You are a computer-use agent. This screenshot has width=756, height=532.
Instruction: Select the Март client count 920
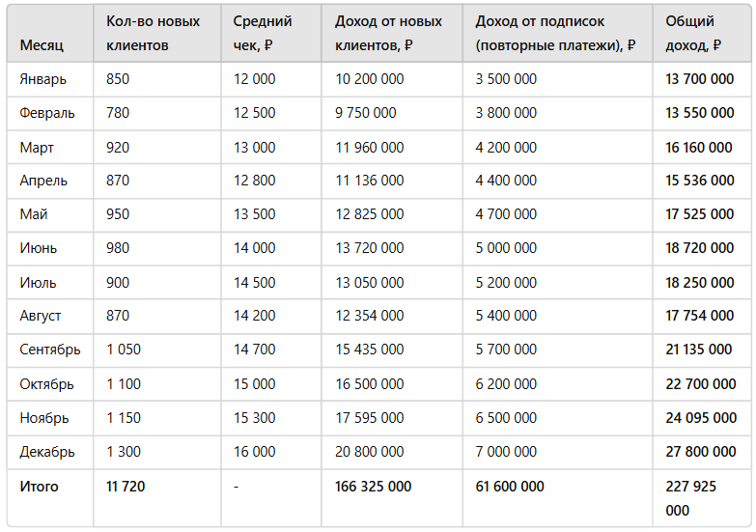coord(118,148)
